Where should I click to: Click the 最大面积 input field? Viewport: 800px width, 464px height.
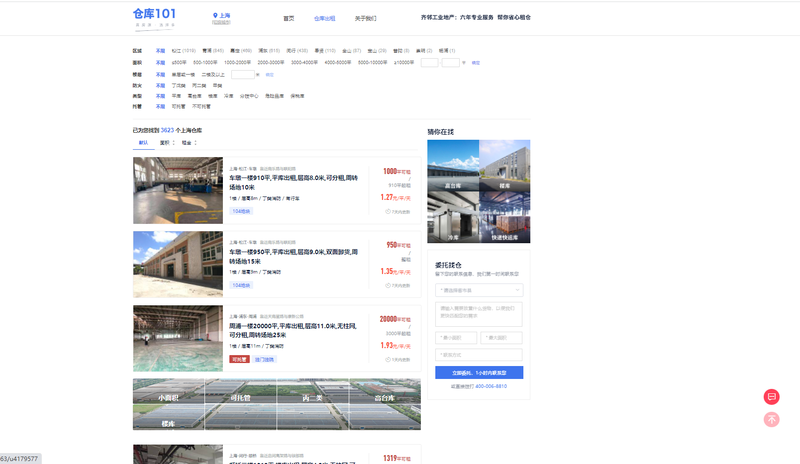point(502,337)
